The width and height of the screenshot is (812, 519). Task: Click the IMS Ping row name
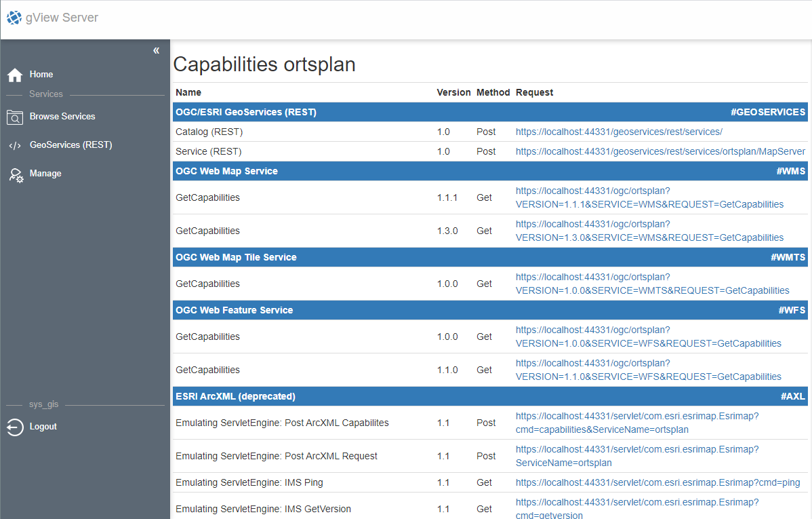pos(249,482)
